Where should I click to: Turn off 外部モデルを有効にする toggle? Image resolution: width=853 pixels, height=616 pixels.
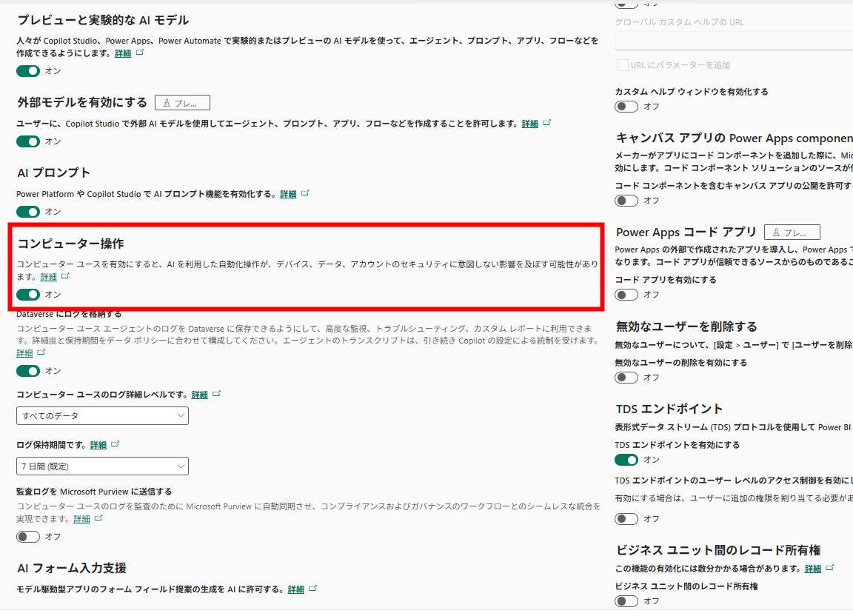click(x=27, y=141)
